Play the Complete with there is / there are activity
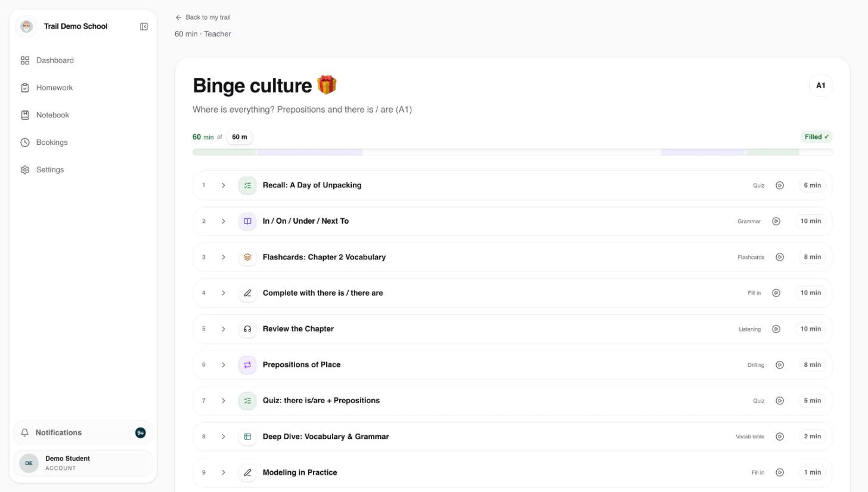This screenshot has height=492, width=868. pos(776,293)
